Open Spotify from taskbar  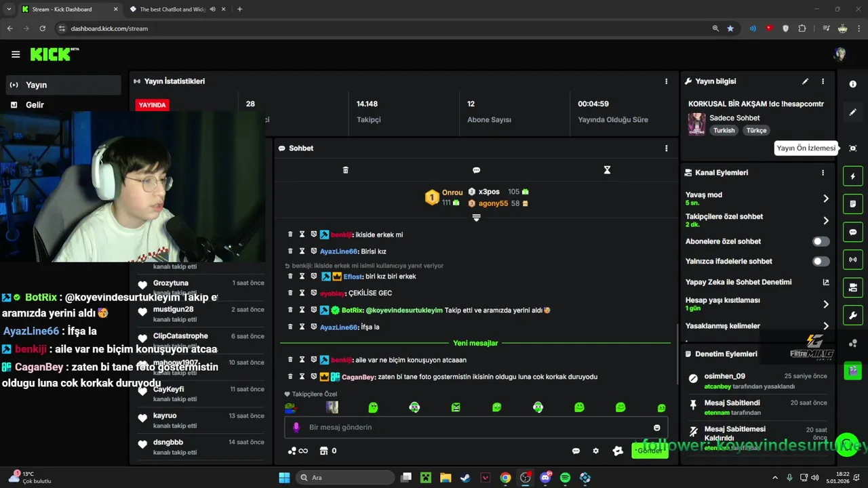(x=565, y=478)
